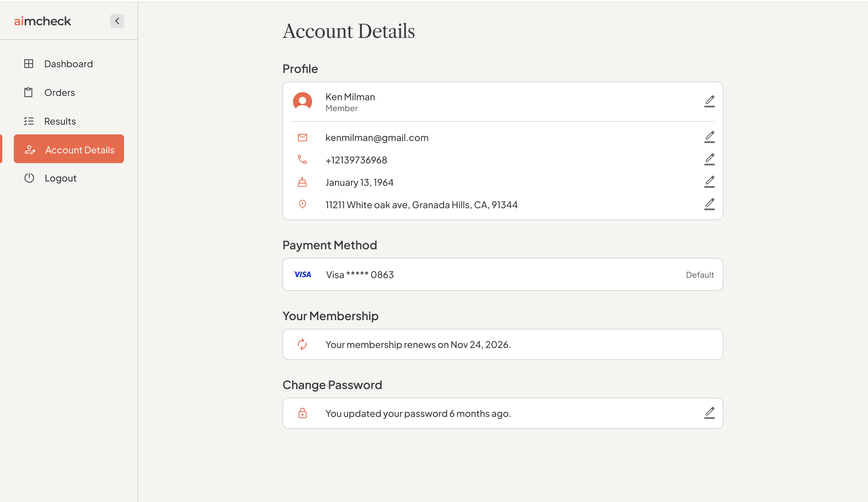Screen dimensions: 868x502
Task: Edit the White oak ave address
Action: pyautogui.click(x=710, y=204)
